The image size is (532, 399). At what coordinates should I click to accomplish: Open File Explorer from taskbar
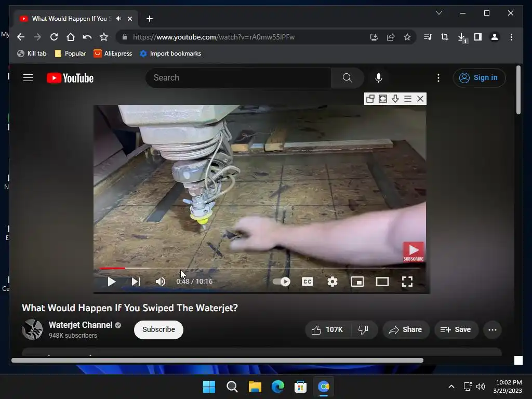[255, 387]
